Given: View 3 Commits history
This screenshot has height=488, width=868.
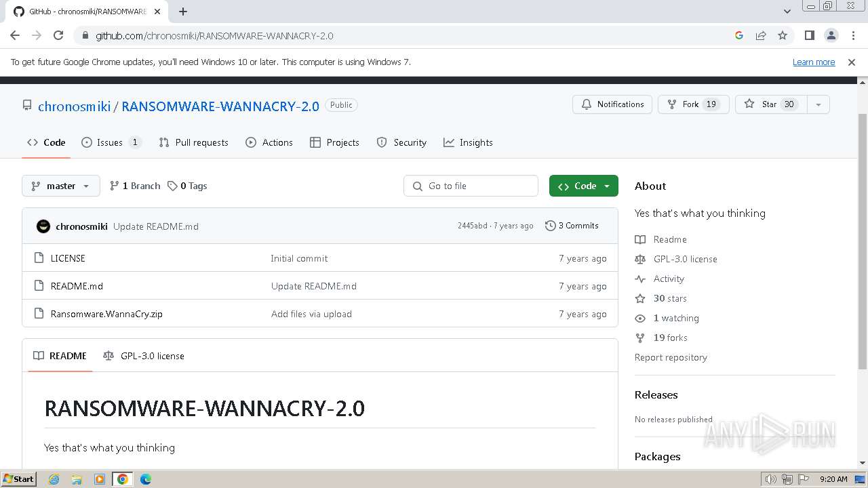Looking at the screenshot, I should coord(572,226).
